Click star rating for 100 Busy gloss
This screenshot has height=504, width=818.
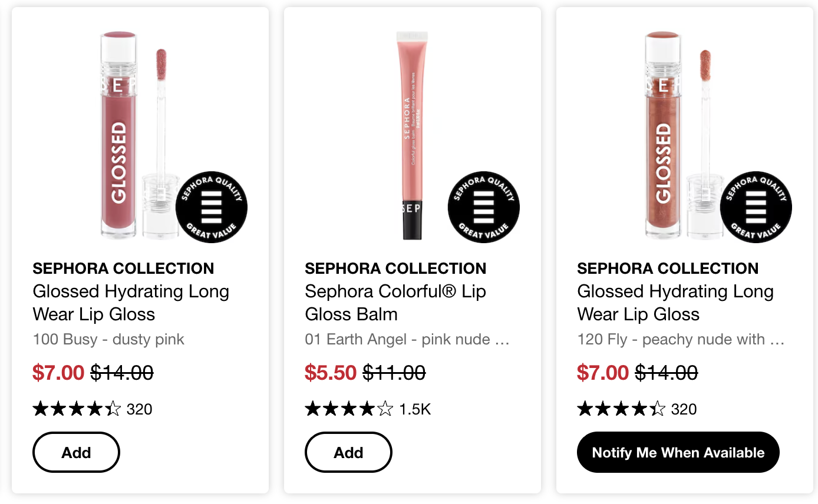(77, 409)
